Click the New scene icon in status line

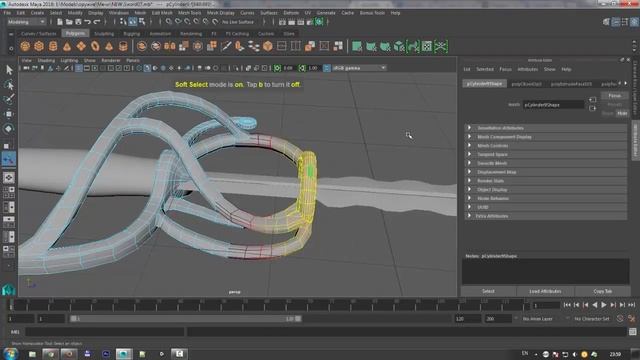pyautogui.click(x=60, y=22)
